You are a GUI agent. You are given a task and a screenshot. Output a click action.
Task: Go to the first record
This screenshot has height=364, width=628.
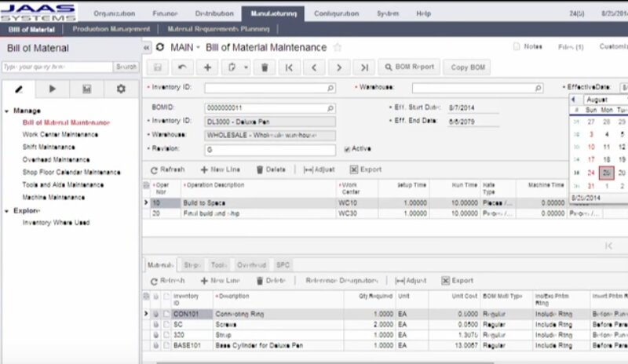tap(289, 67)
